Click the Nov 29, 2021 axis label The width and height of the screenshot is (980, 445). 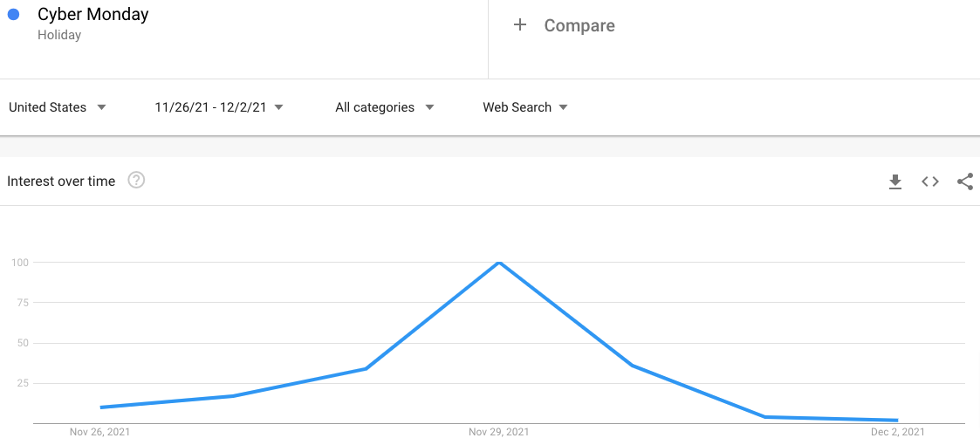click(499, 432)
